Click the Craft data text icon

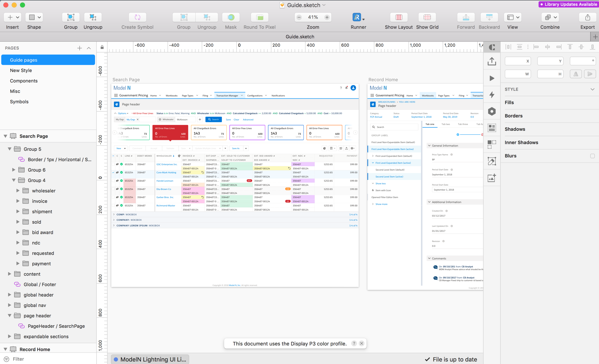(492, 128)
